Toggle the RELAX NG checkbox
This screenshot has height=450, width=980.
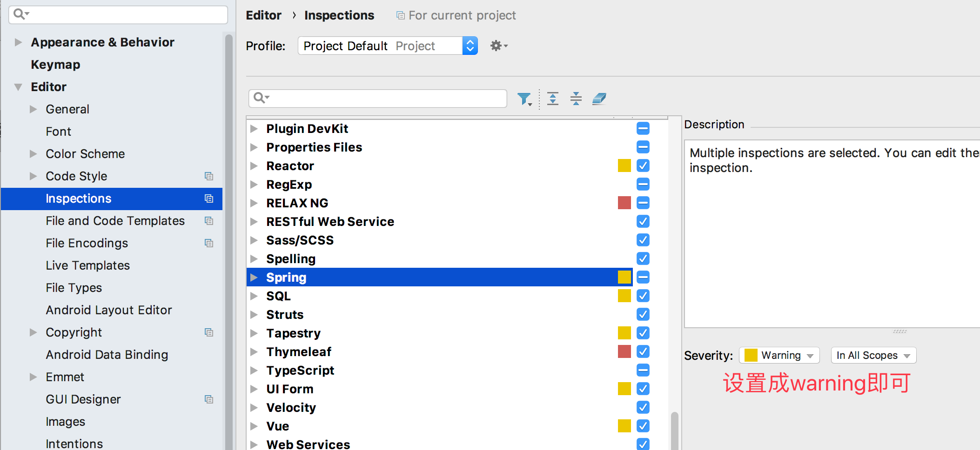pyautogui.click(x=643, y=203)
